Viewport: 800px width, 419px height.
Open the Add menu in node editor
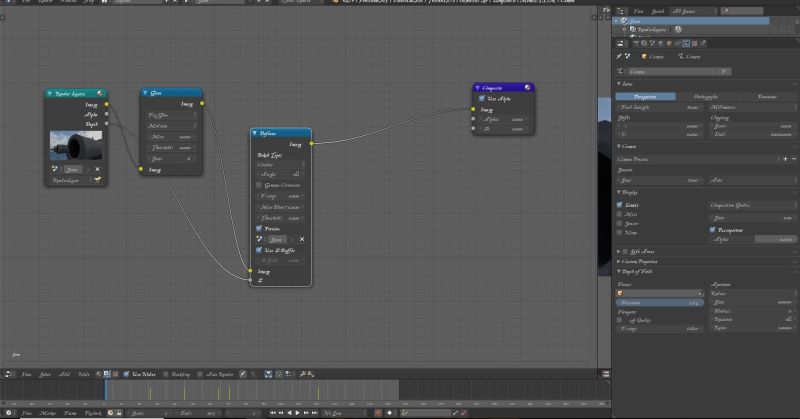(64, 374)
